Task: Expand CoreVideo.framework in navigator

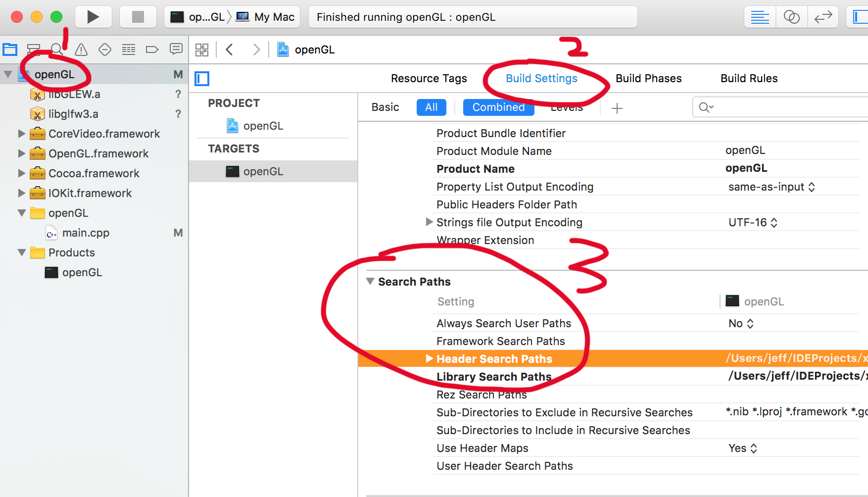Action: click(21, 134)
